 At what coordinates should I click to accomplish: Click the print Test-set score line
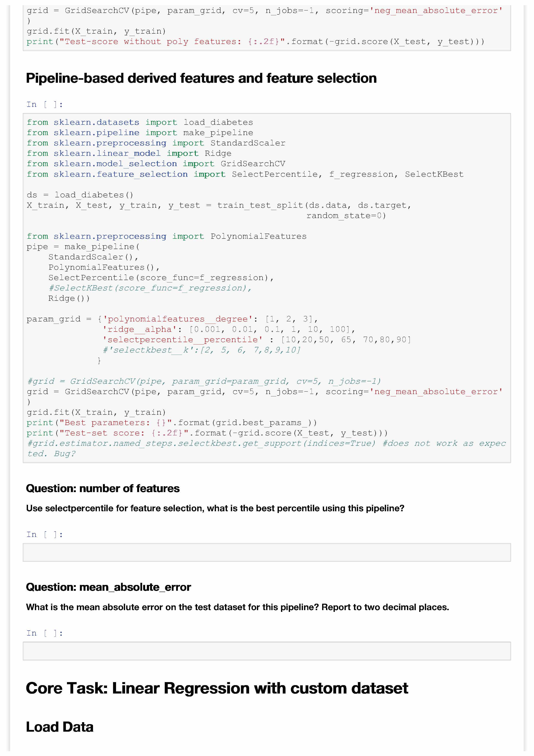coord(207,433)
